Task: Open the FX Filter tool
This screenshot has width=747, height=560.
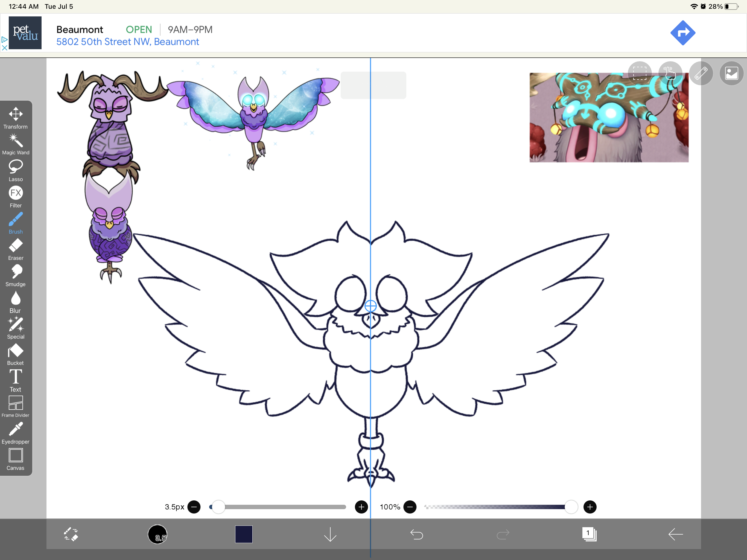Action: point(16,197)
